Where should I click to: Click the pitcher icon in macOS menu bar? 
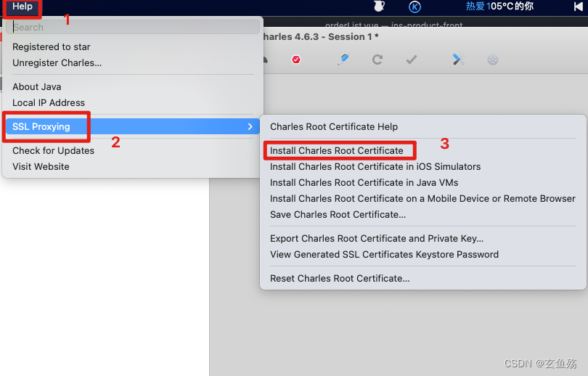pos(380,7)
